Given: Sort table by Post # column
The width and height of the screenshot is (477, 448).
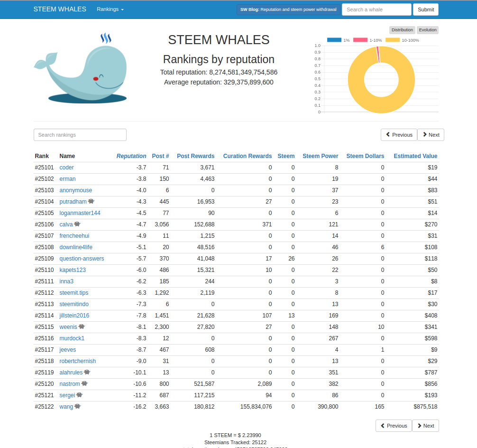Looking at the screenshot, I should (161, 156).
